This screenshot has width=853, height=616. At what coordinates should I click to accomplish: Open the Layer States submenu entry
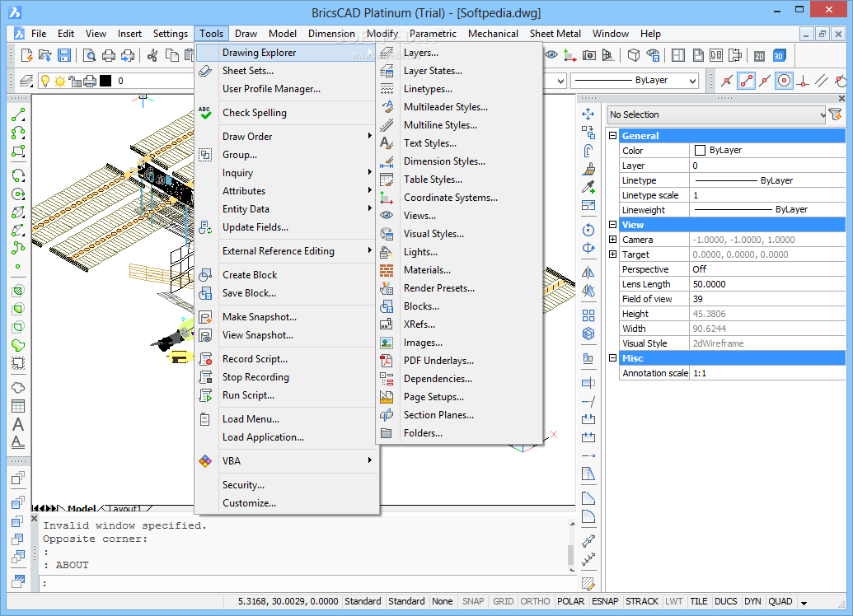click(x=433, y=71)
